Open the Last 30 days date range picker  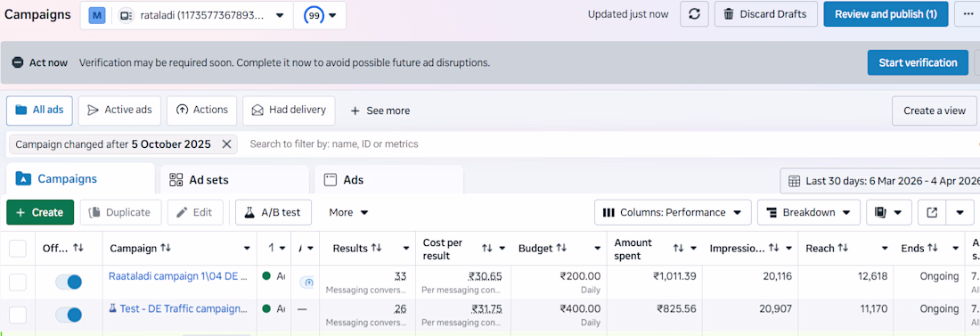click(x=880, y=181)
